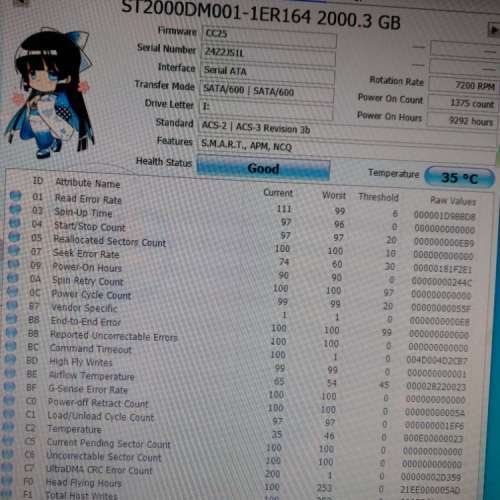Select the UltraDMA CRC Error Count row text

pyautogui.click(x=99, y=470)
